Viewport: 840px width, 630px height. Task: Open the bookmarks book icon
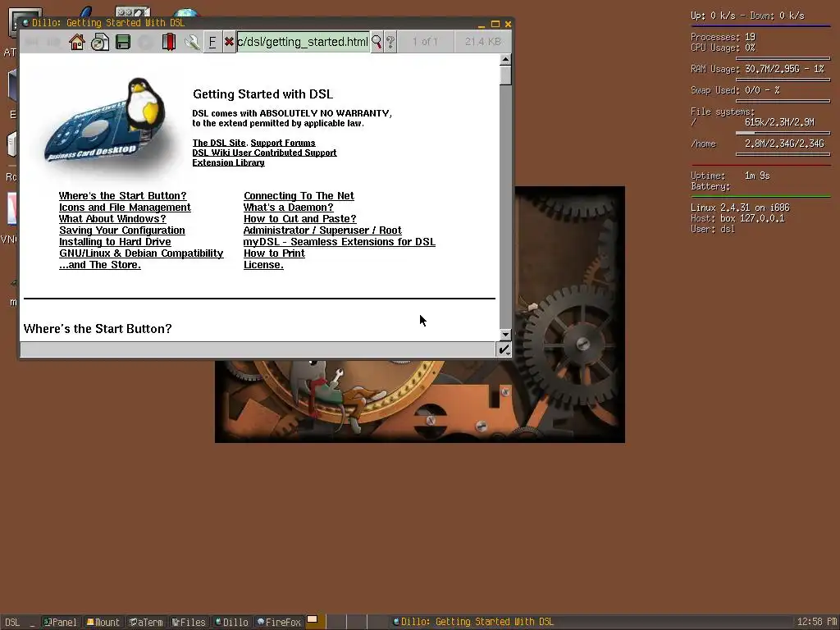169,42
